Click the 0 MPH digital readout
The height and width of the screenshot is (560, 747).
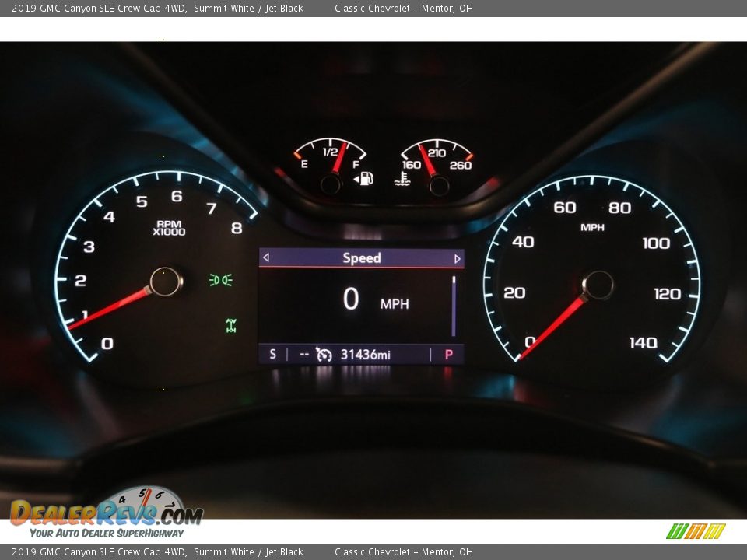tap(375, 299)
